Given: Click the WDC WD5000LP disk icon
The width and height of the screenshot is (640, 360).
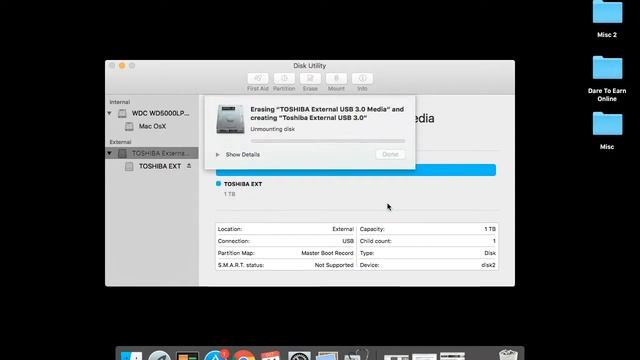Looking at the screenshot, I should click(122, 113).
